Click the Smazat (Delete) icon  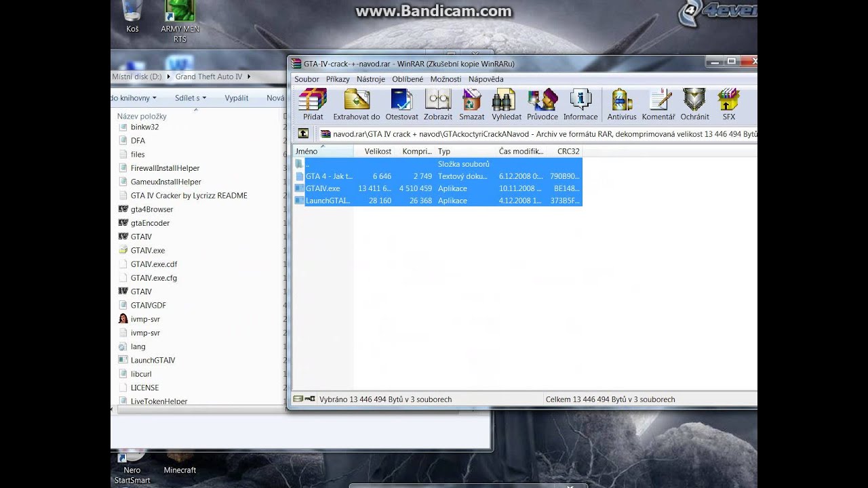(x=471, y=104)
